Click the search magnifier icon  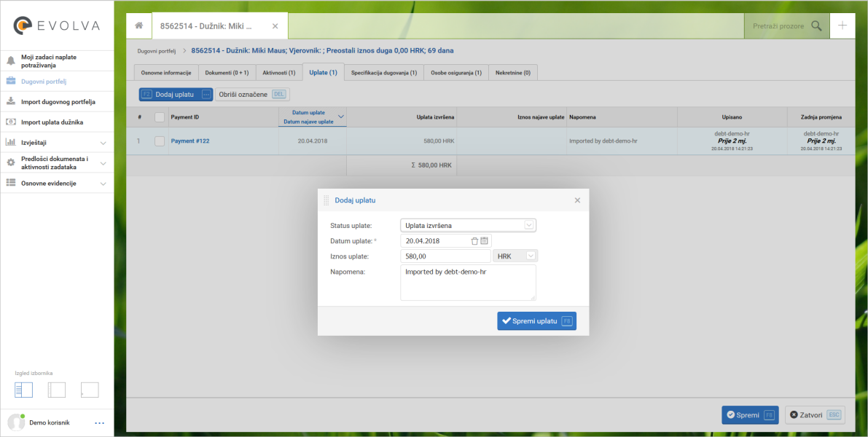(816, 25)
